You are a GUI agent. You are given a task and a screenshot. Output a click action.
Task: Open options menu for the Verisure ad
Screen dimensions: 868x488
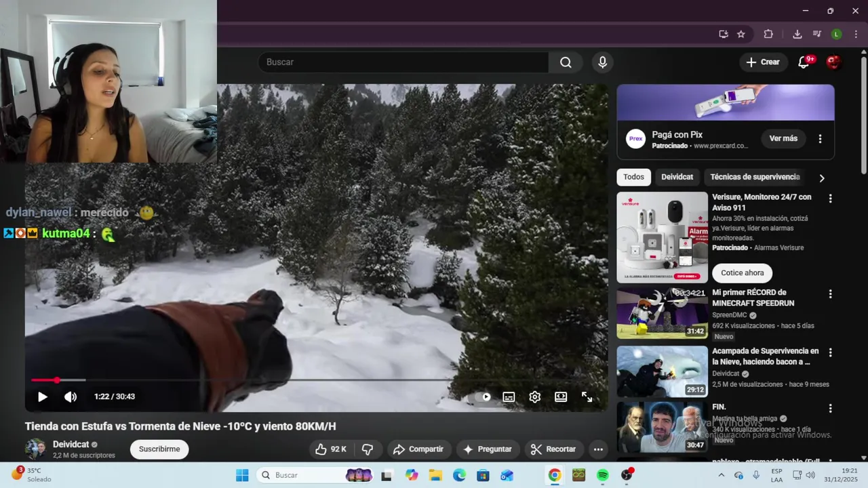coord(830,199)
